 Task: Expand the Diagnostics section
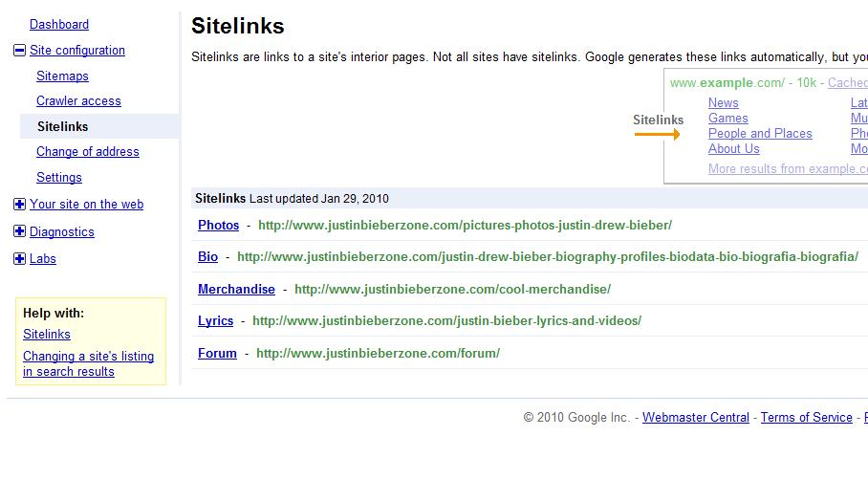[20, 231]
